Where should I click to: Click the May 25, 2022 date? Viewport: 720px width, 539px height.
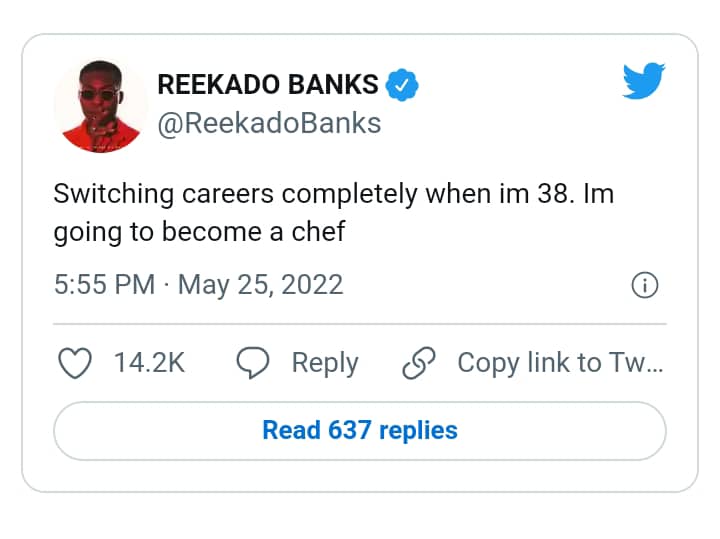(260, 285)
